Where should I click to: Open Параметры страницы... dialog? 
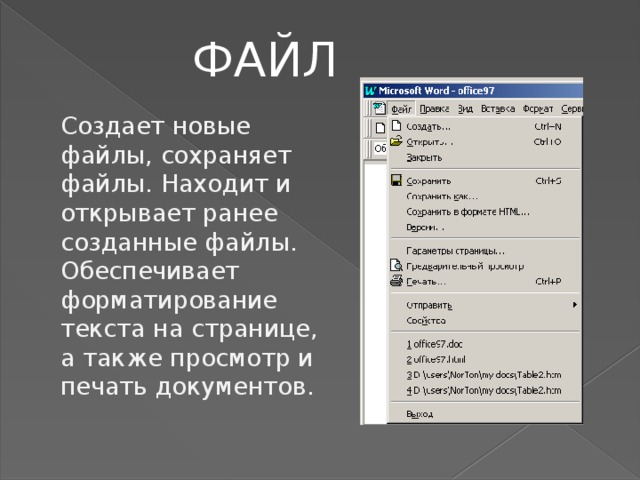(x=484, y=251)
